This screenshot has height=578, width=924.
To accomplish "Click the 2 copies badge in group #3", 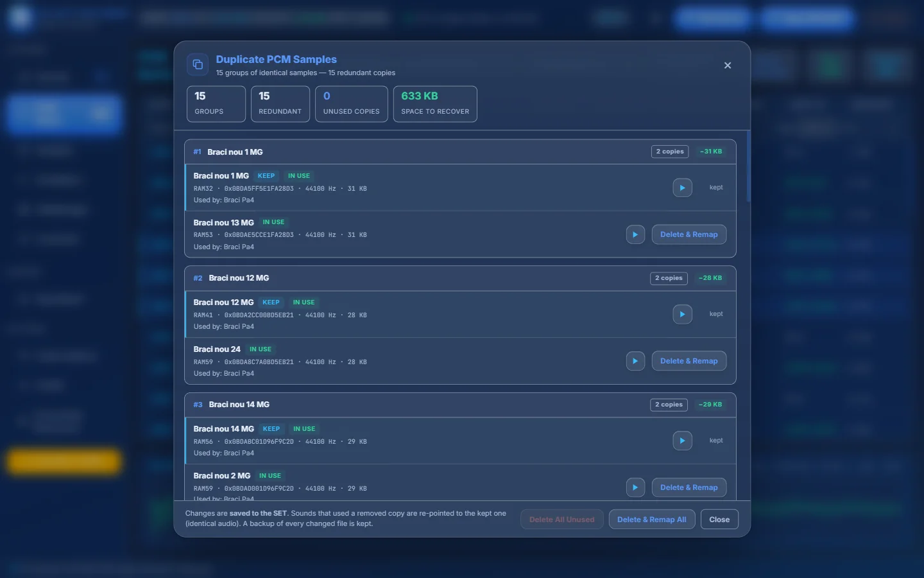I will (x=669, y=405).
